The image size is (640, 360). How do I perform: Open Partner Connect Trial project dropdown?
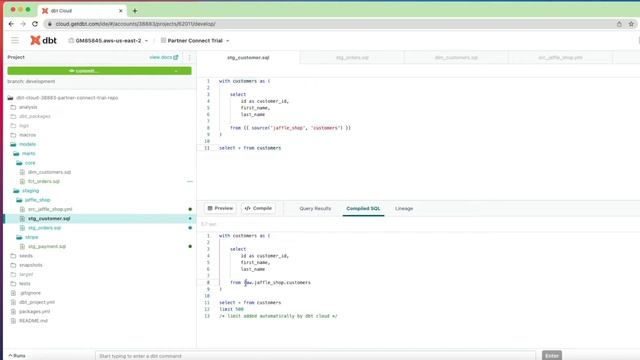pos(195,40)
